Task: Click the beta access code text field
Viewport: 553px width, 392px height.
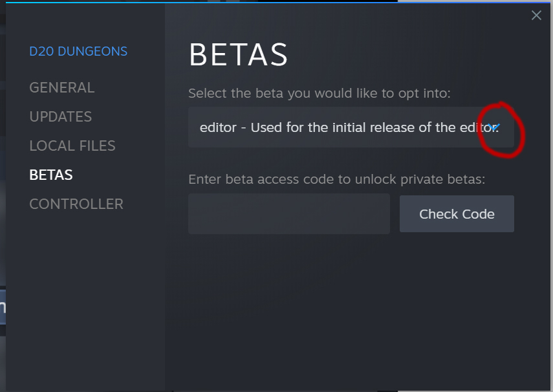Action: 289,213
